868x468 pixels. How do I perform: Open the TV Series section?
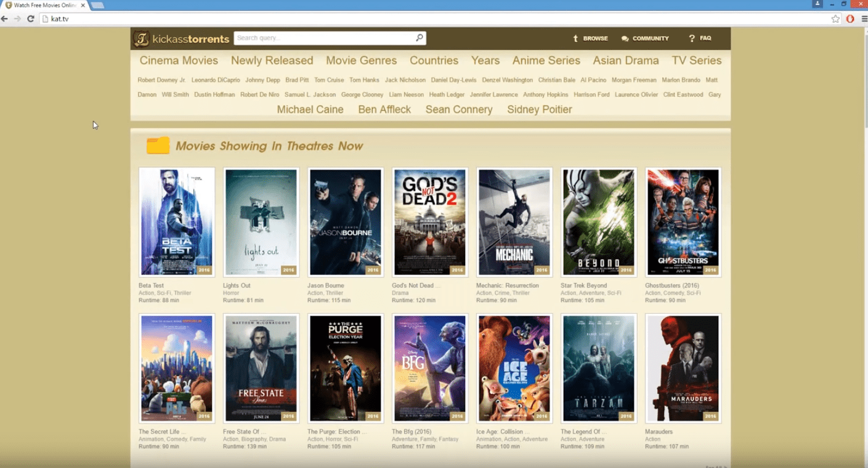point(696,60)
